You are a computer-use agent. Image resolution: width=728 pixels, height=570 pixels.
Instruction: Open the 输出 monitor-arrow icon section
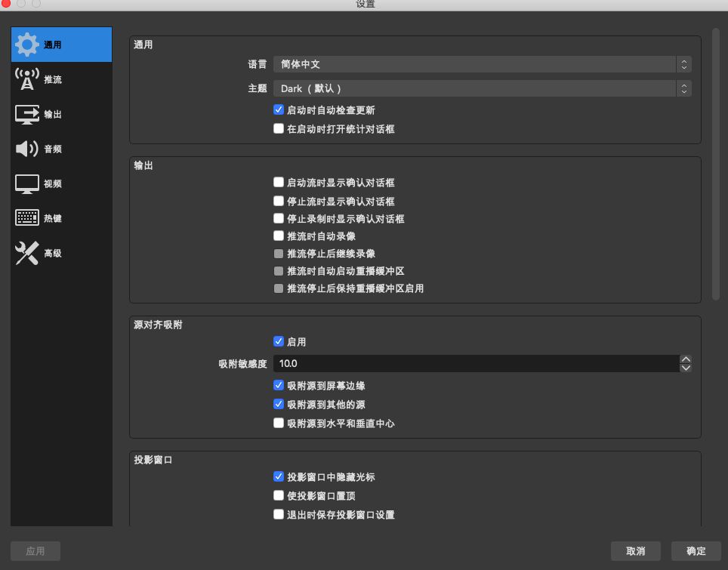pyautogui.click(x=27, y=114)
